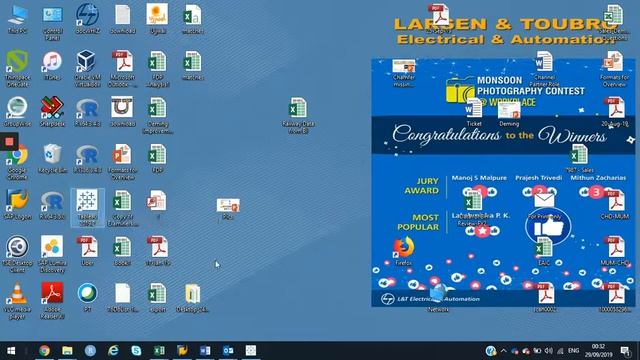The image size is (640, 360).
Task: Open the Microsoft Outlook PDF document
Action: 122,69
